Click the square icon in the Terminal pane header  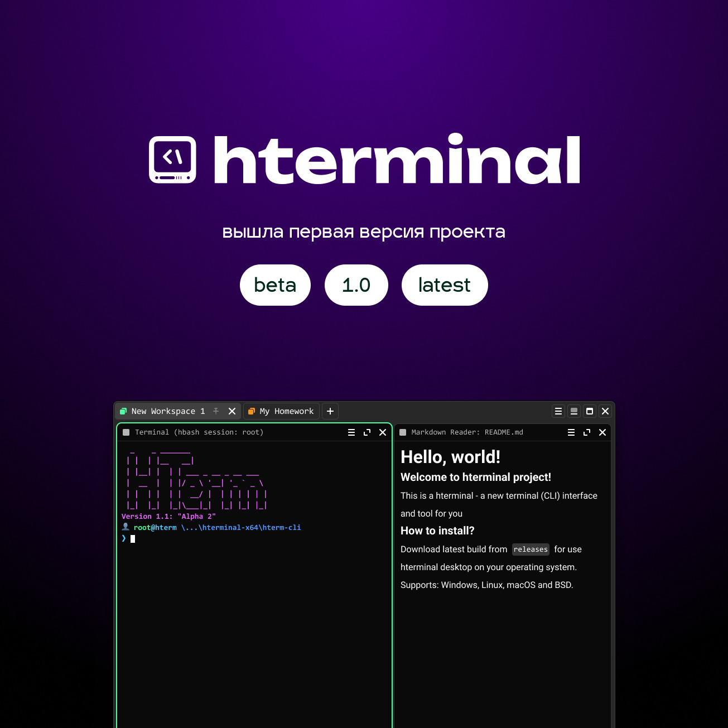pos(126,432)
